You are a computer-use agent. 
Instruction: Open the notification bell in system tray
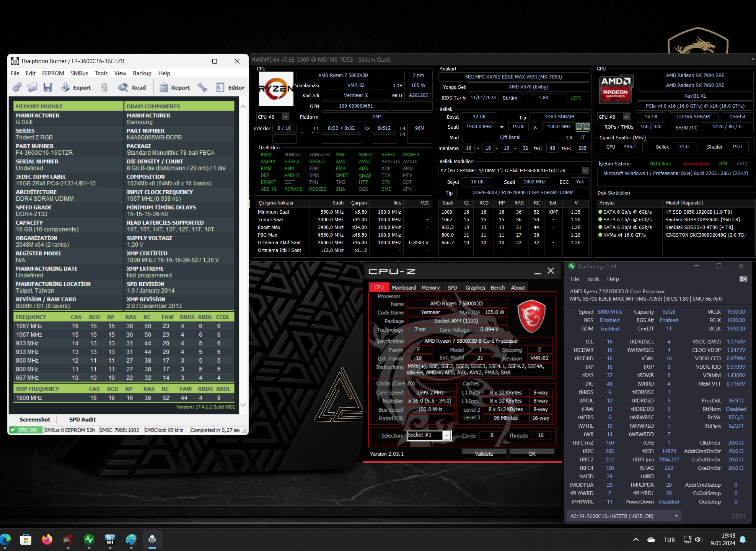(x=743, y=540)
